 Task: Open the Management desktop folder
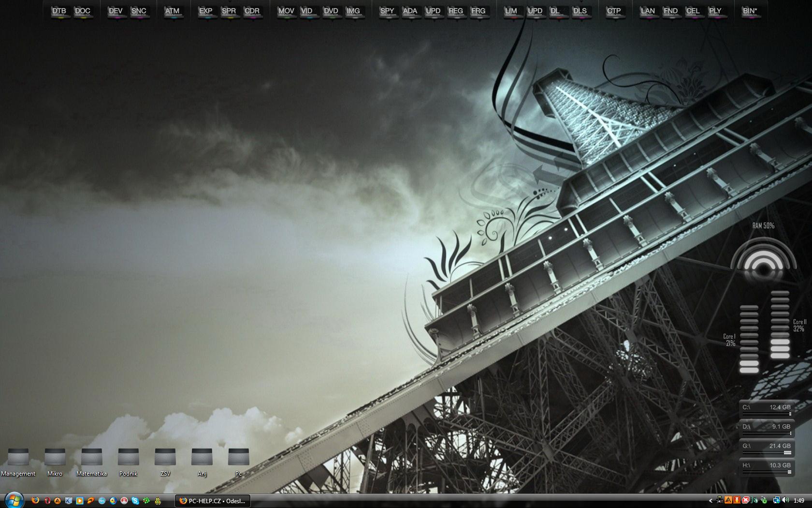coord(18,458)
